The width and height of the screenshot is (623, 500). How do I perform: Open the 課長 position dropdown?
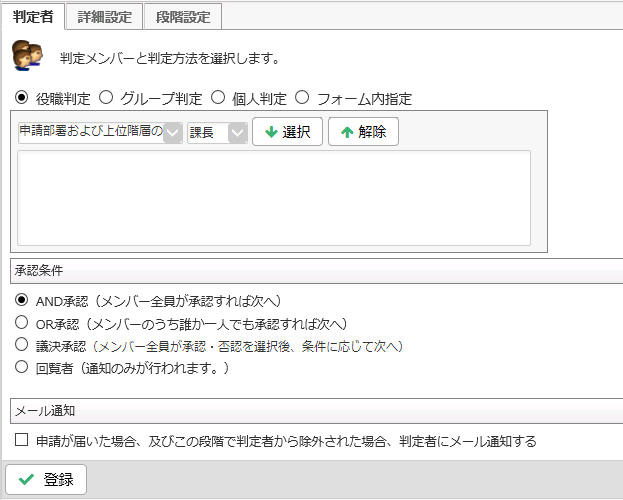pos(217,133)
